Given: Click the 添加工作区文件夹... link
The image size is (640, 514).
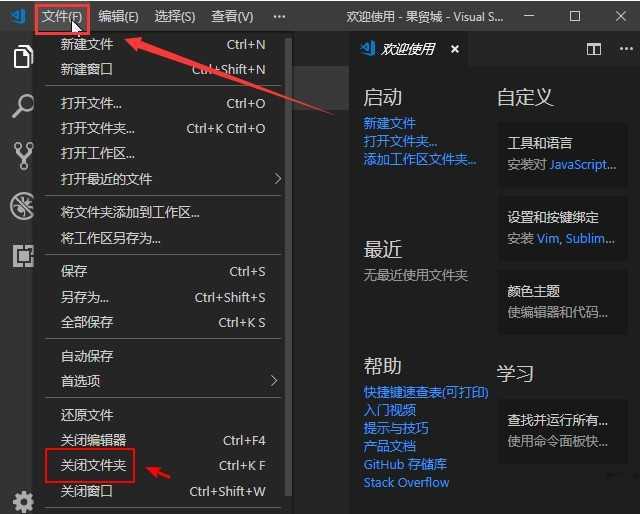Looking at the screenshot, I should pyautogui.click(x=420, y=159).
